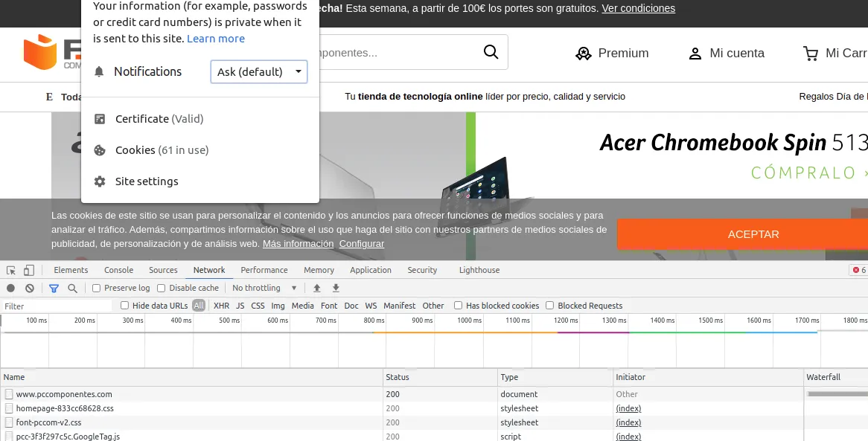
Task: Filter requests by Font
Action: pos(329,306)
